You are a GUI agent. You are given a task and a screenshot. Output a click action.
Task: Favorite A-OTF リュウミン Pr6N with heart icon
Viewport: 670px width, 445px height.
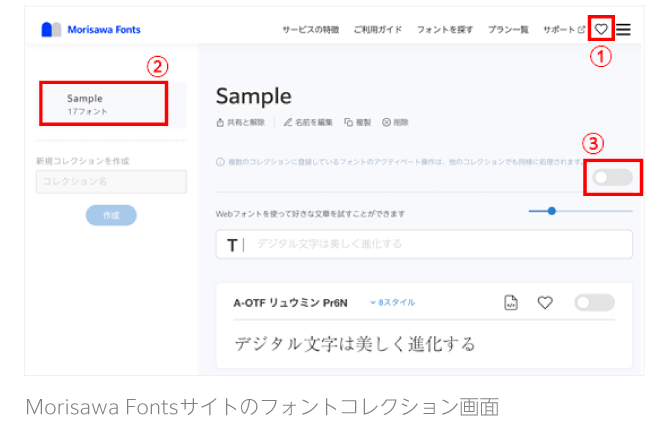(545, 303)
